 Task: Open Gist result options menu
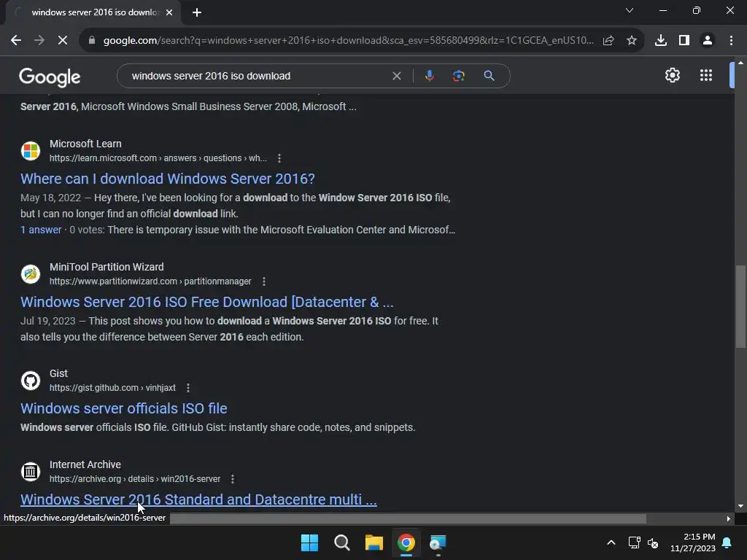pyautogui.click(x=188, y=388)
